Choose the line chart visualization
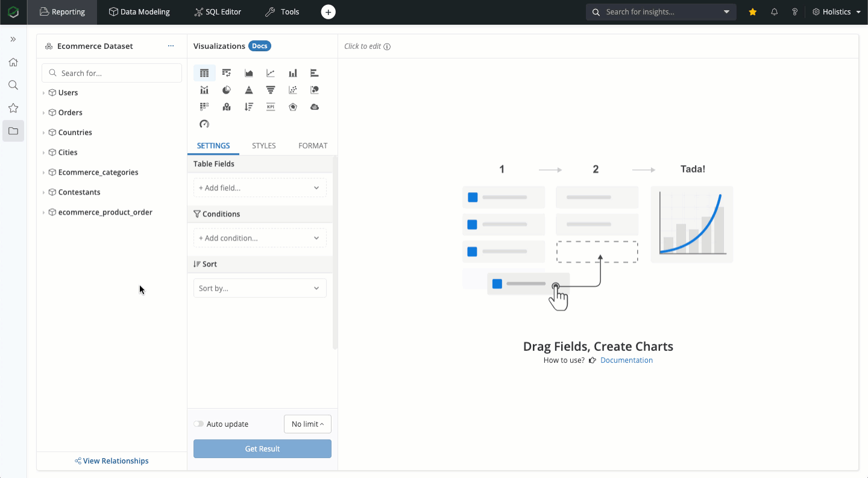868x478 pixels. point(271,73)
